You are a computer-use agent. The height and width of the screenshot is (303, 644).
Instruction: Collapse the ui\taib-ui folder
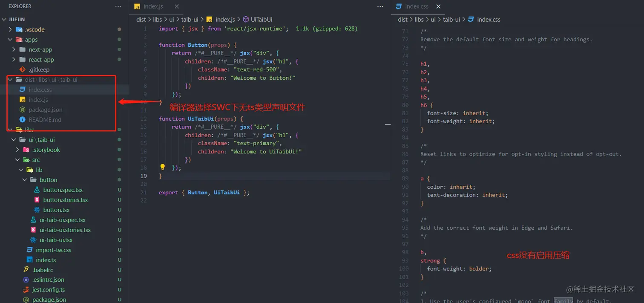tap(14, 140)
